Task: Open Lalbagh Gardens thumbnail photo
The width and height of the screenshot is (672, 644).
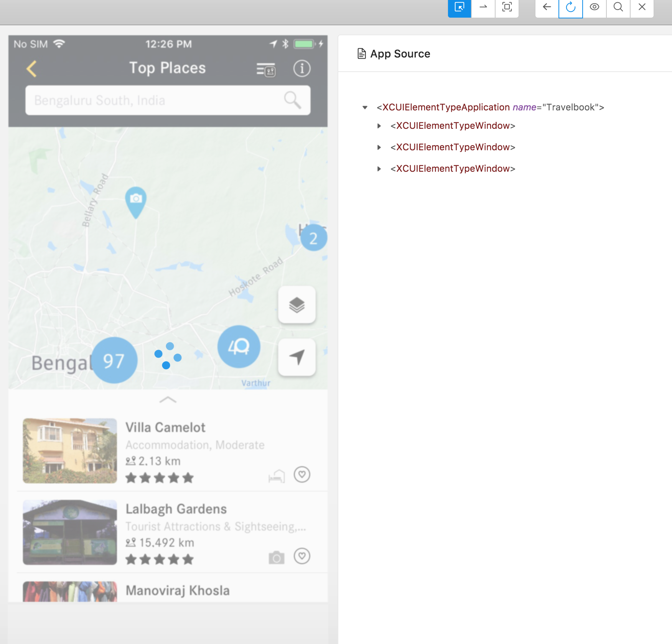Action: pos(70,532)
